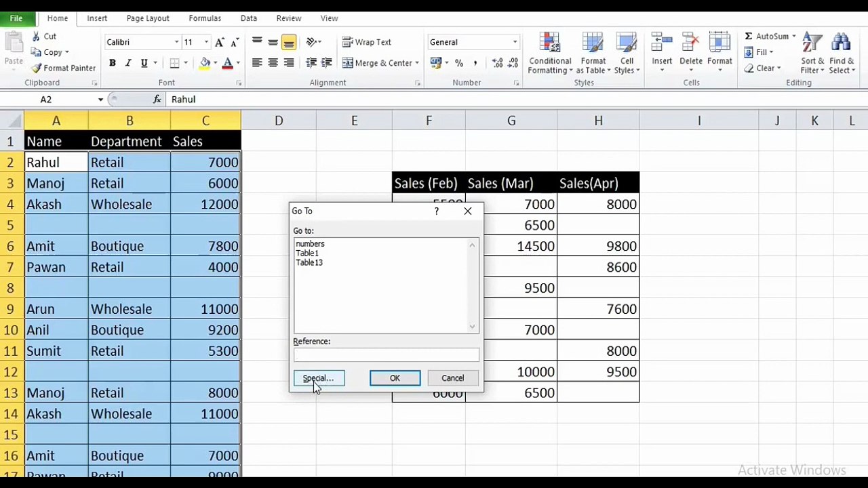Screen dimensions: 868x488
Task: Click Cancel in the Go To dialog
Action: point(452,378)
